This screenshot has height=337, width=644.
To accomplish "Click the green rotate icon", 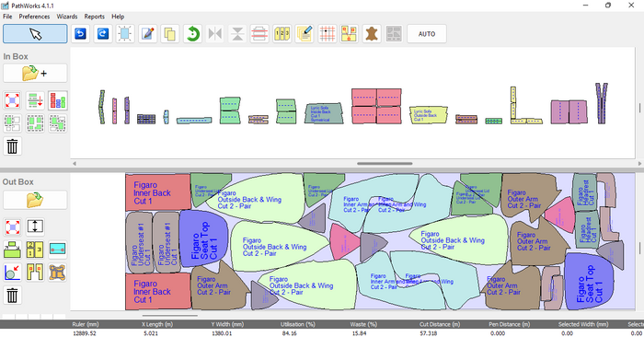I will tap(192, 34).
